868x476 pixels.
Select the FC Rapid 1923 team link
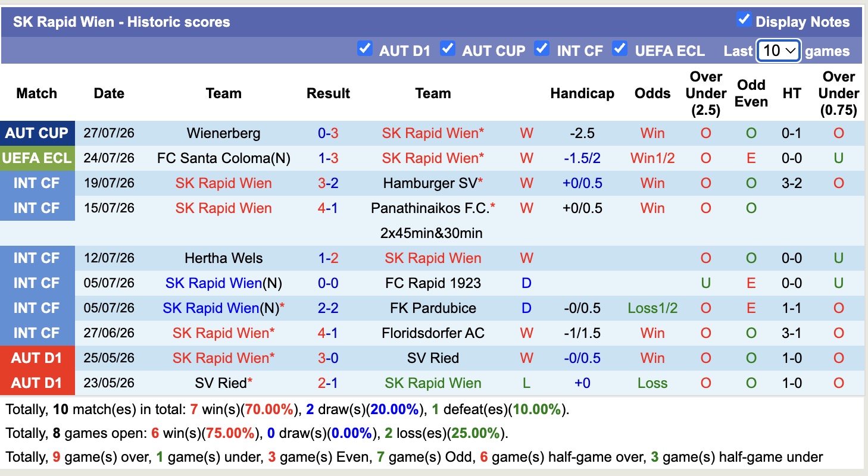click(433, 283)
